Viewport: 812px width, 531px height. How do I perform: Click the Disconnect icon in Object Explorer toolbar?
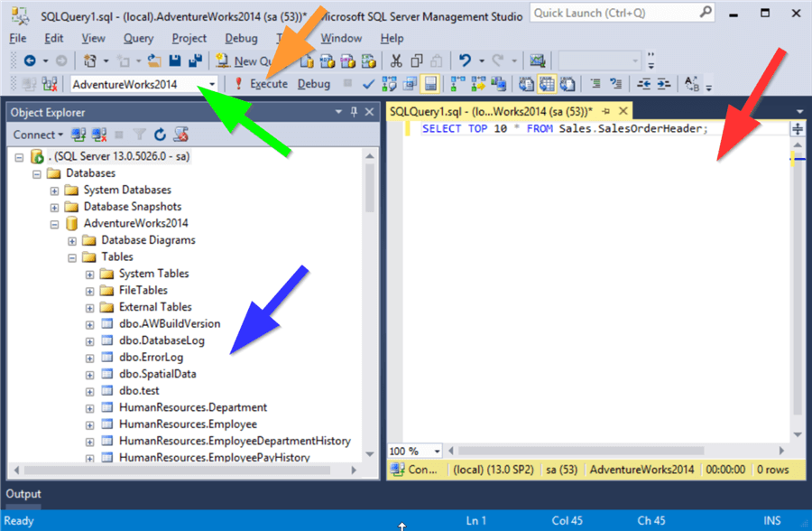coord(99,135)
